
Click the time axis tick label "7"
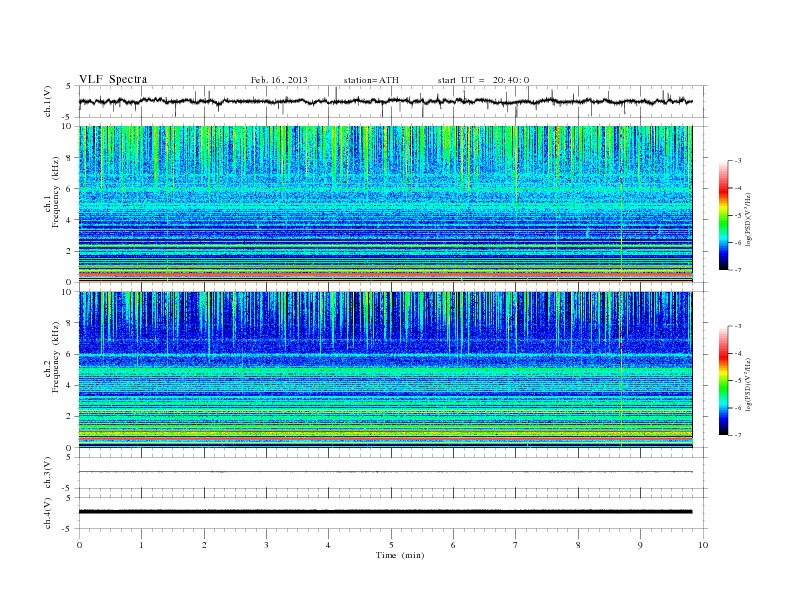point(516,545)
